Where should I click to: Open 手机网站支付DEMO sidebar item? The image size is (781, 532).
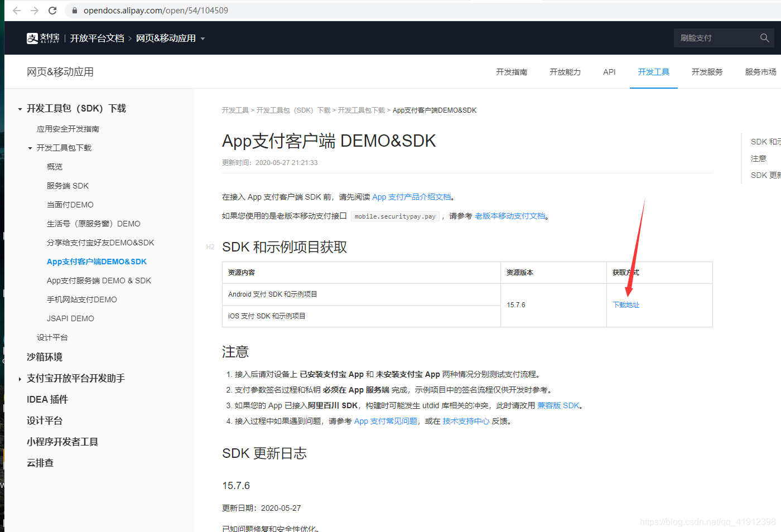[82, 299]
